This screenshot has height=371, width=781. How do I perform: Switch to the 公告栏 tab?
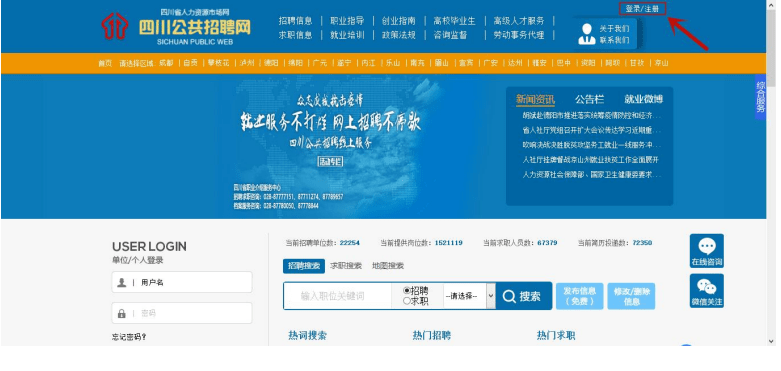click(589, 99)
